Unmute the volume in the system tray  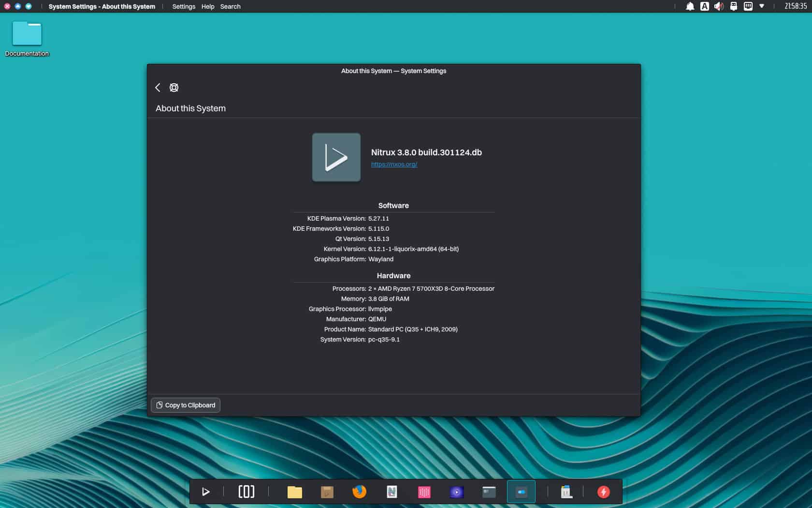tap(719, 6)
